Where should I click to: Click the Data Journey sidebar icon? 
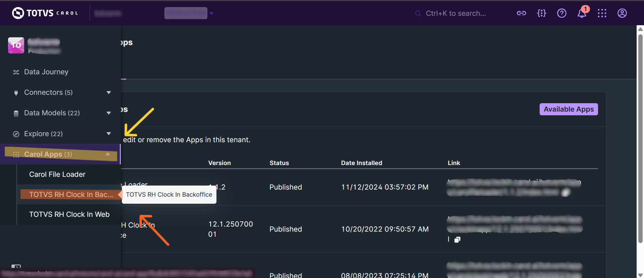[16, 72]
